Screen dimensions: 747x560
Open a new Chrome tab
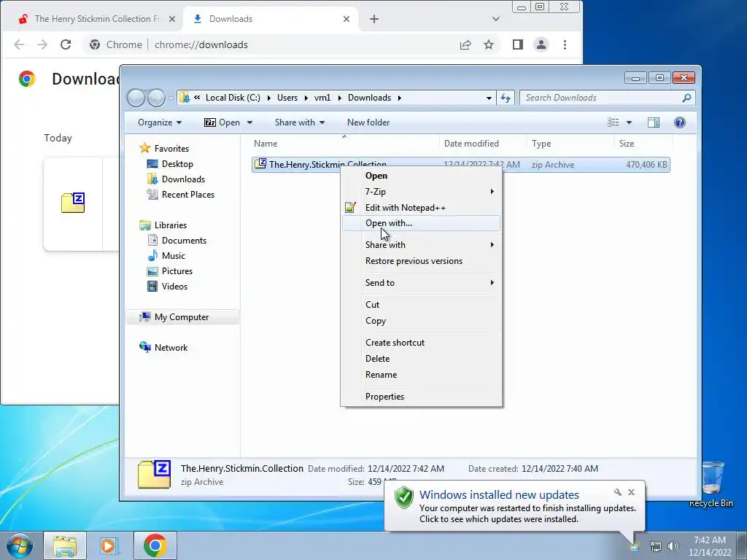pyautogui.click(x=374, y=19)
